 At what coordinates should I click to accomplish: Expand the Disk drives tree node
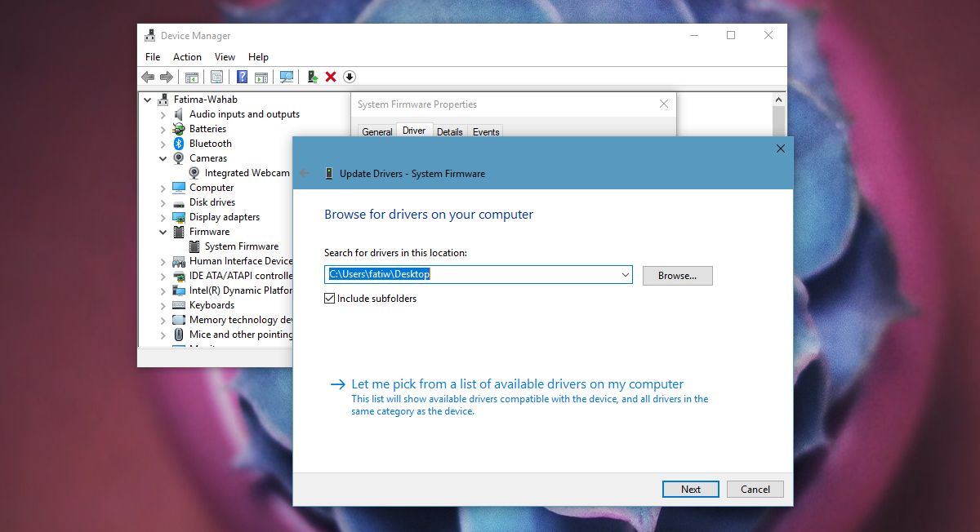click(x=163, y=202)
